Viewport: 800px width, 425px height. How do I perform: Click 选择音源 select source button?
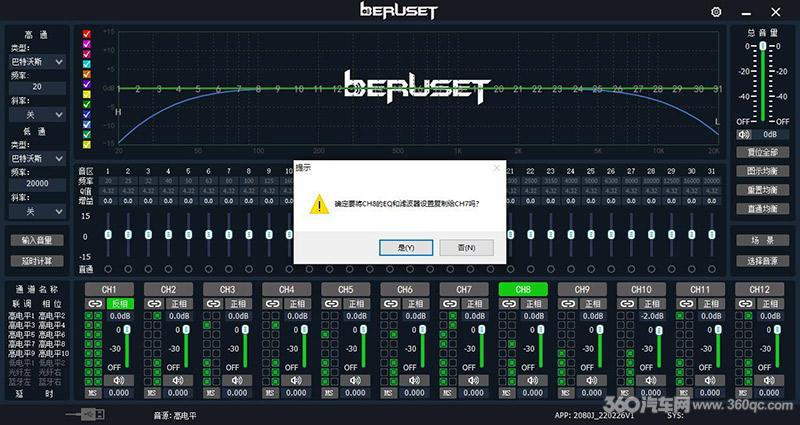pyautogui.click(x=763, y=261)
